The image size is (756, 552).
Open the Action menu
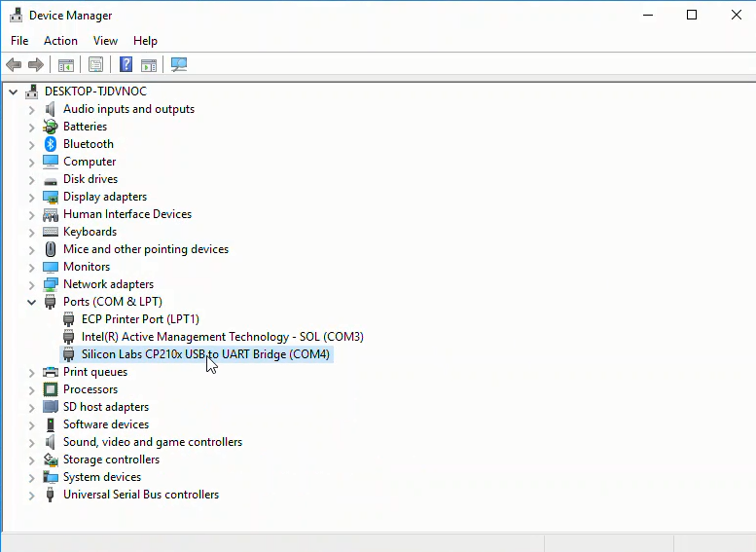[x=60, y=41]
